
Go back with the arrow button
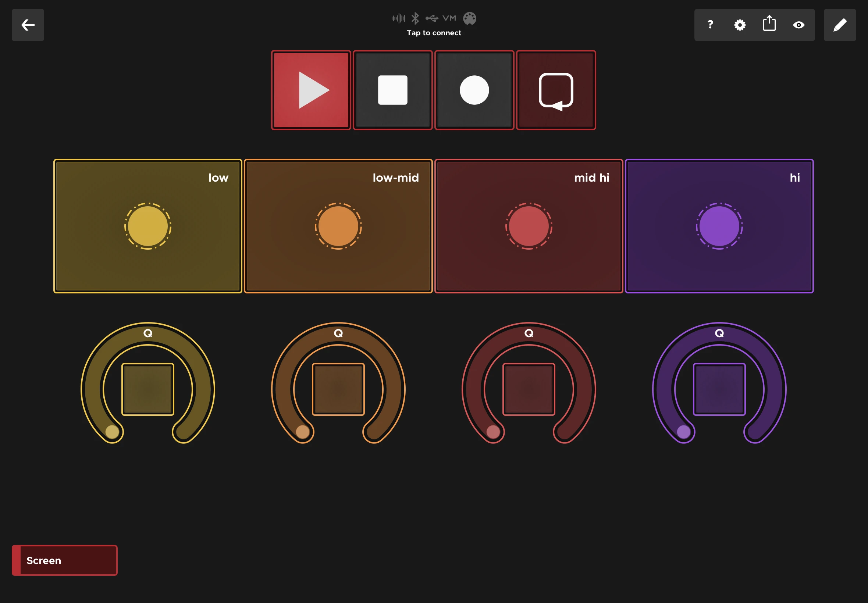pyautogui.click(x=28, y=25)
